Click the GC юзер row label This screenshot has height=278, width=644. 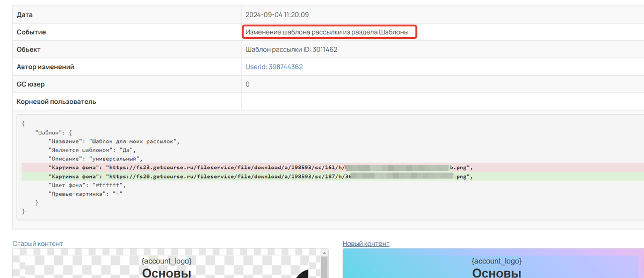(31, 84)
